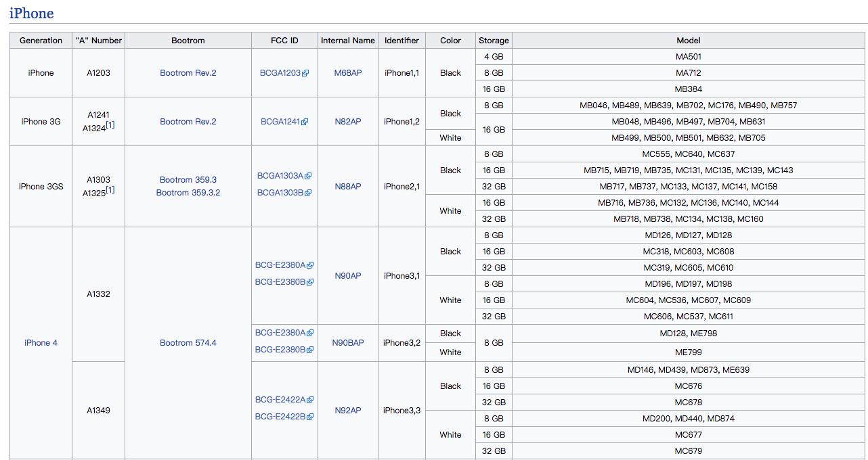868x460 pixels.
Task: Click the external link icon beside BCG-E2422A
Action: (310, 400)
